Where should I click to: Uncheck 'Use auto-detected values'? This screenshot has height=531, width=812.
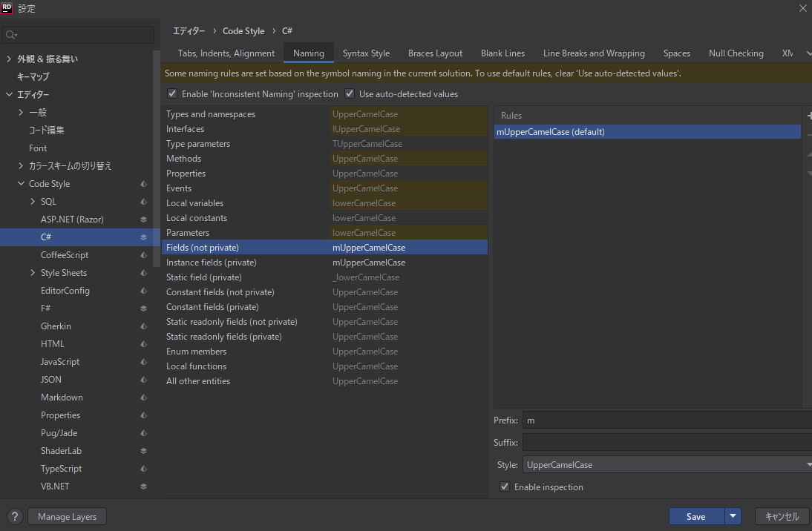coord(350,94)
